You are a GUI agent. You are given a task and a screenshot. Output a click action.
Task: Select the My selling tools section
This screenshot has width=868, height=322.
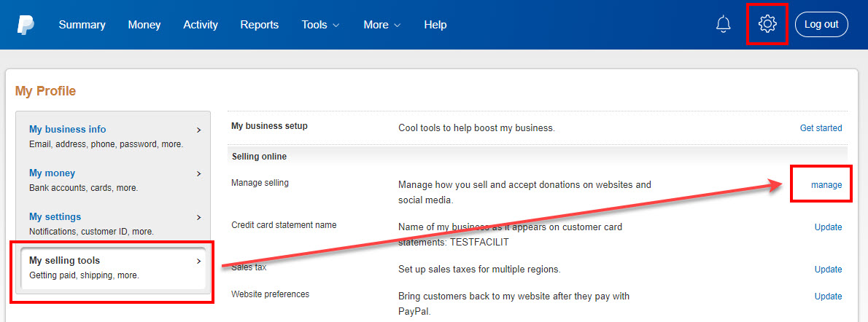[x=64, y=261]
